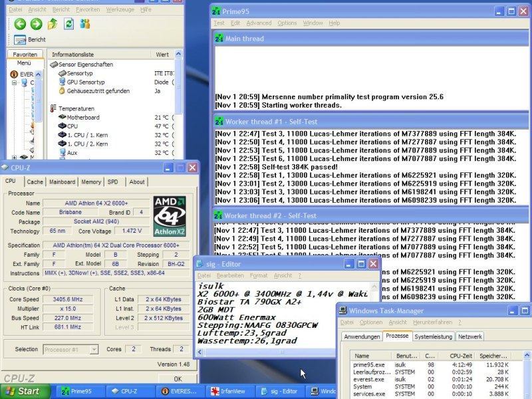532x399 pixels.
Task: Click the Refresh icon in Everest toolbar
Action: (x=69, y=24)
